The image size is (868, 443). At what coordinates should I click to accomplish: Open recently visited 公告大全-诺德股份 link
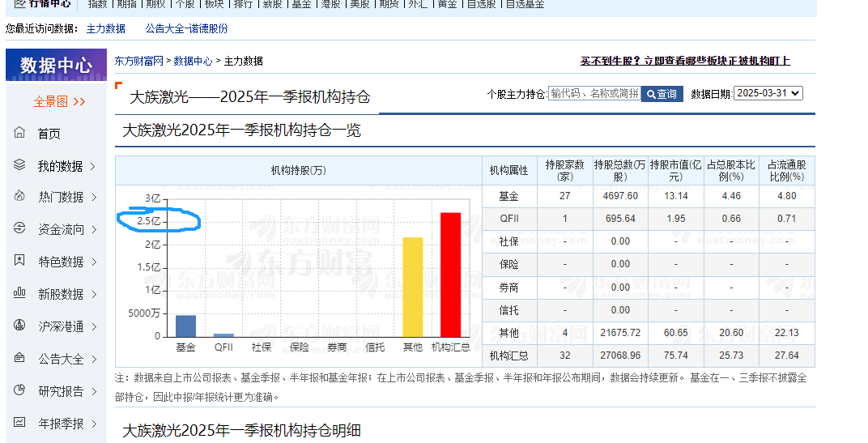(x=186, y=29)
